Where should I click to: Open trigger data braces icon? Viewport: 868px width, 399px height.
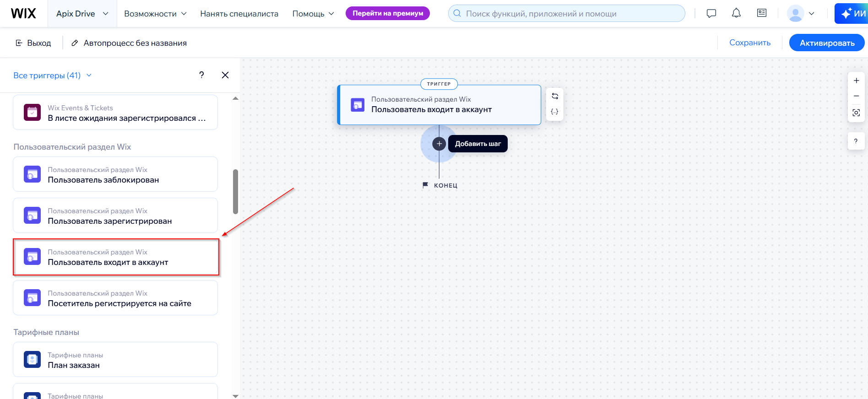[x=554, y=112]
